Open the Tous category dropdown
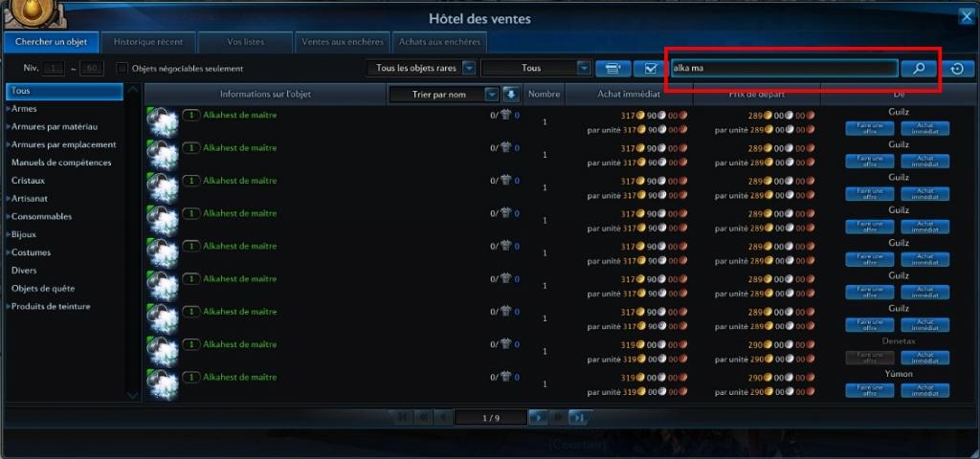Viewport: 980px width, 459px height. pyautogui.click(x=536, y=68)
